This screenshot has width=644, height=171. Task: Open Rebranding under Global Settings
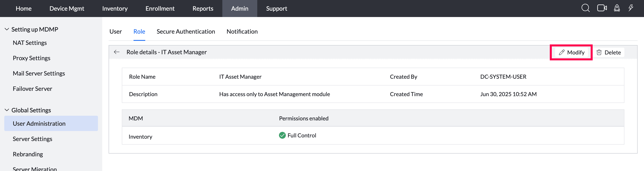tap(28, 154)
